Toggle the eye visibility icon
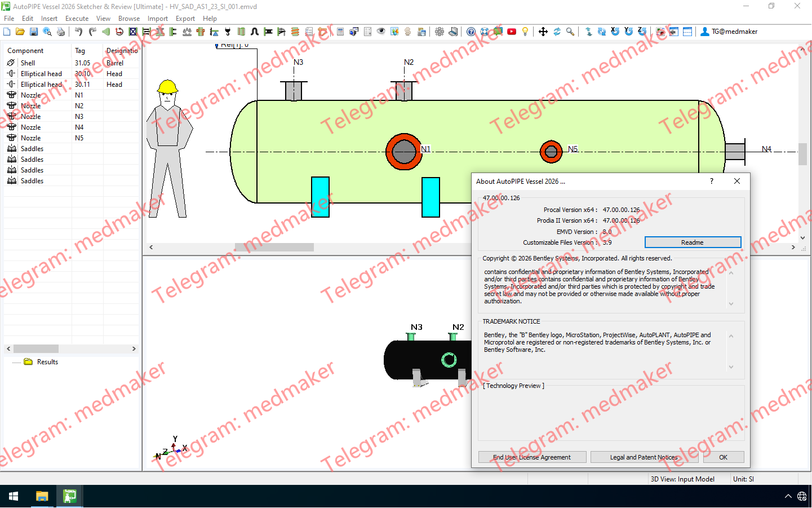Image resolution: width=812 pixels, height=508 pixels. [381, 32]
